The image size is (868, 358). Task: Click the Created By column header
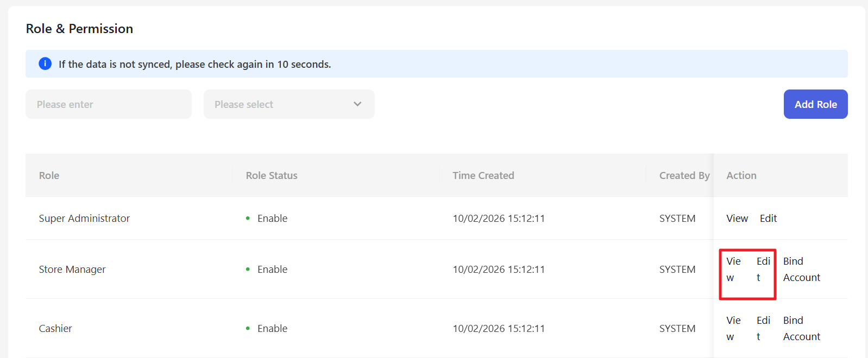(x=684, y=175)
